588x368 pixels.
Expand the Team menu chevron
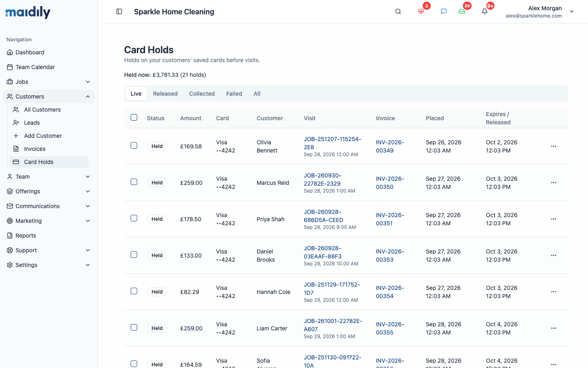click(88, 177)
